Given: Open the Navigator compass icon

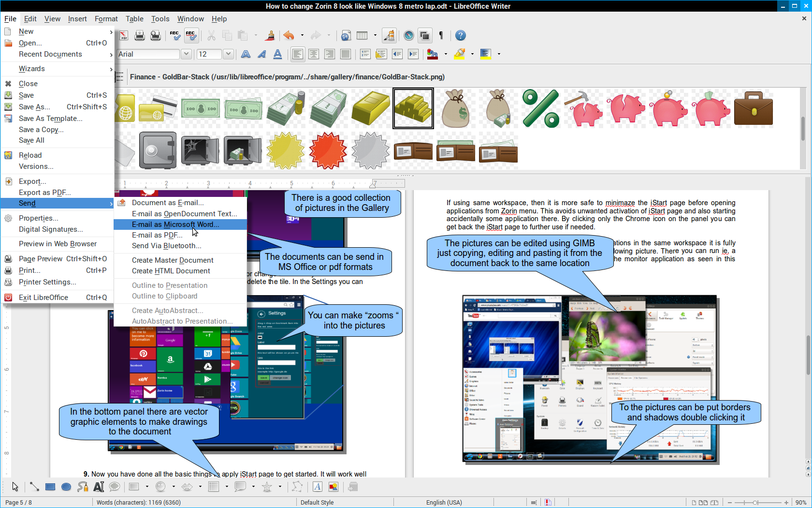Looking at the screenshot, I should (x=409, y=36).
